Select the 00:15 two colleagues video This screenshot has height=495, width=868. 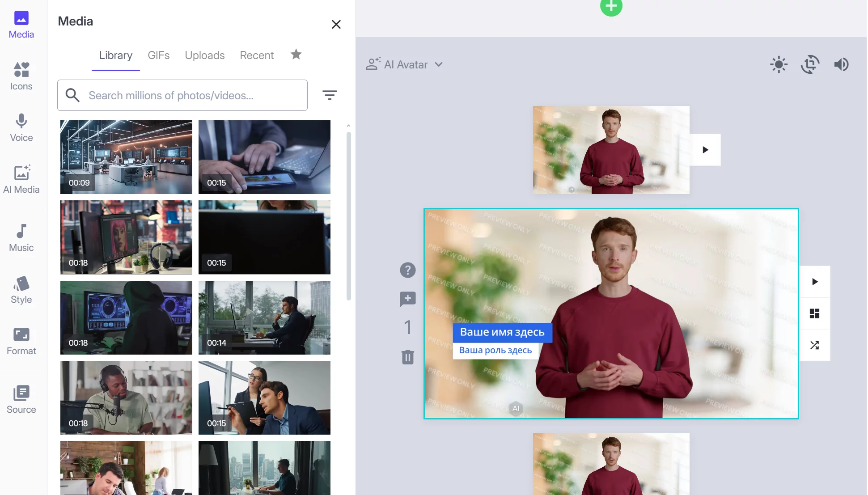(x=264, y=398)
